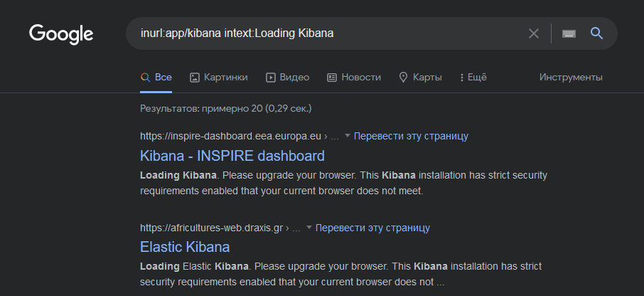Open the Elastic Kibana result
Screen dimensions: 644x296
pos(185,247)
